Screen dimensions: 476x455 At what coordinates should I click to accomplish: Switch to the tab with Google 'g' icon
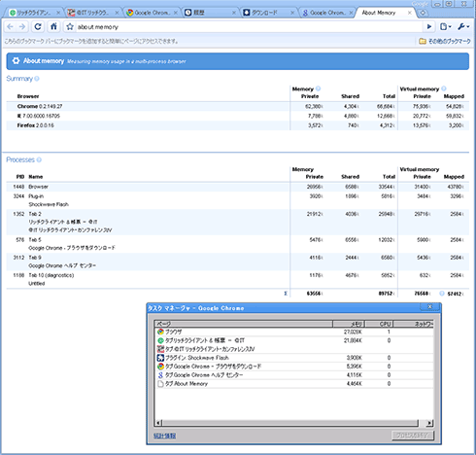tap(327, 13)
